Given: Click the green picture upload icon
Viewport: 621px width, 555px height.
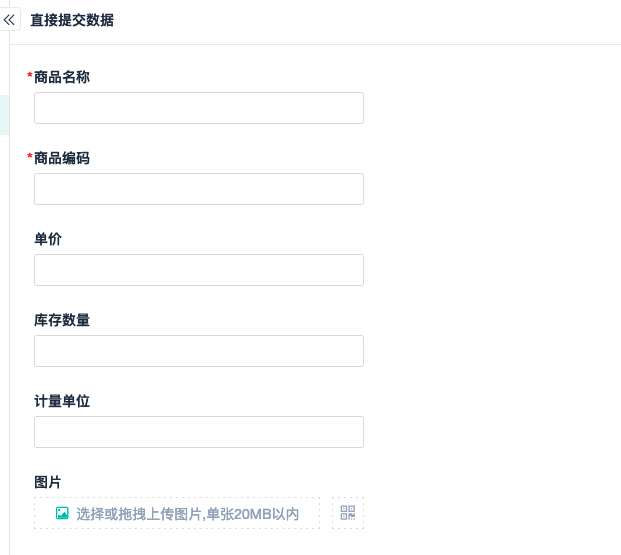Looking at the screenshot, I should coord(62,513).
